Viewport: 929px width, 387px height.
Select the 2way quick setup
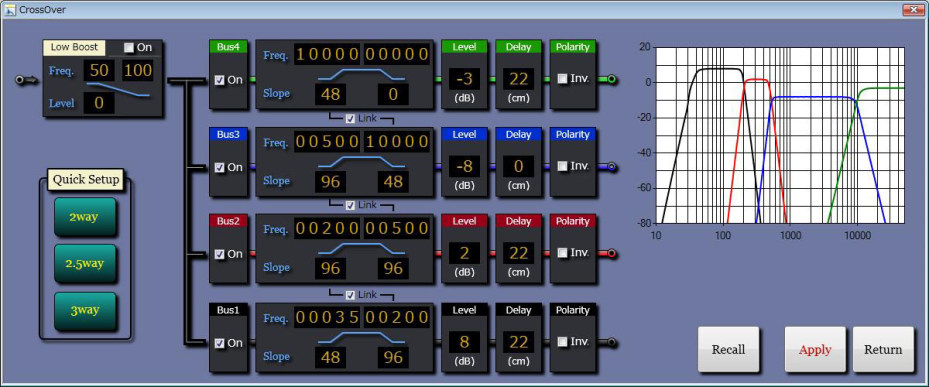pos(85,217)
